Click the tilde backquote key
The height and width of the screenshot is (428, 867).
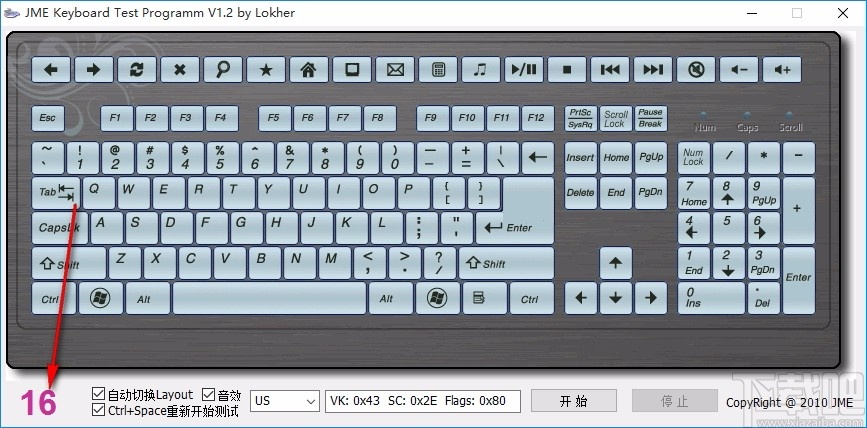(x=48, y=158)
